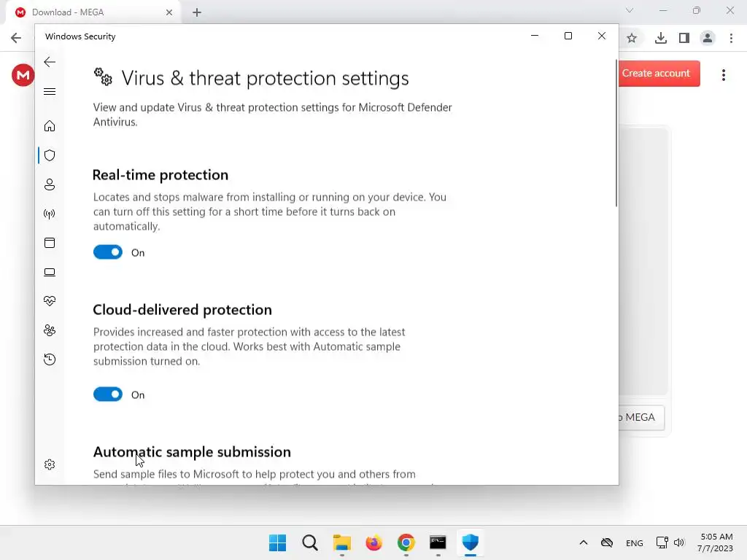Click partially hidden MEGA button behind window

[641, 418]
